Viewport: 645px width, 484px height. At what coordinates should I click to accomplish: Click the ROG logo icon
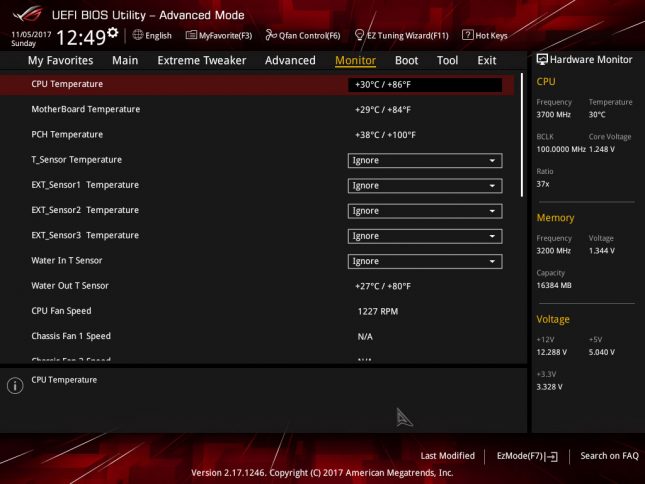[27, 14]
